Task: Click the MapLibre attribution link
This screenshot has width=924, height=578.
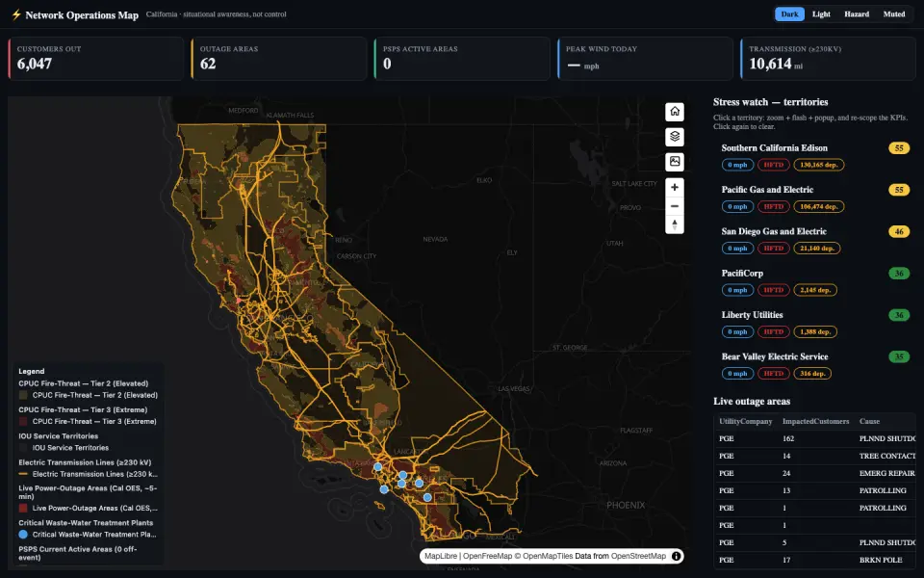Action: (x=441, y=556)
